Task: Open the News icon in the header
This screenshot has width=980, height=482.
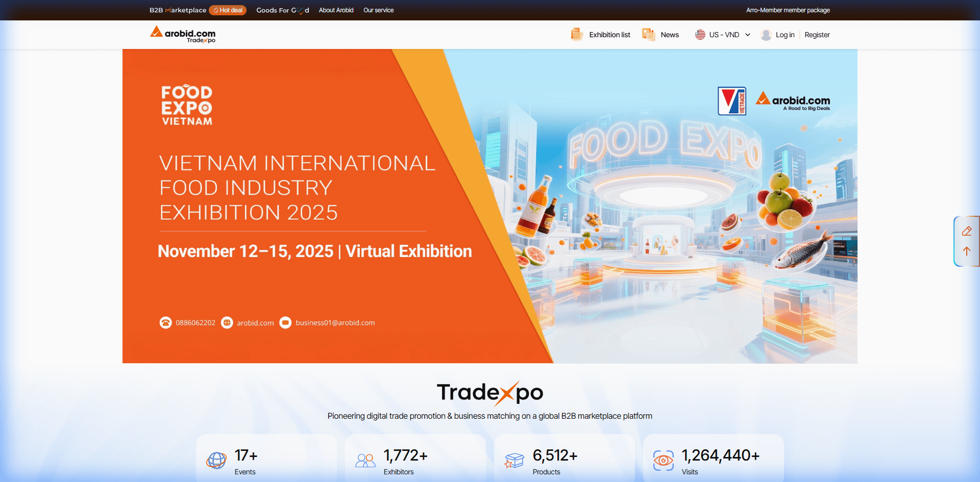Action: pyautogui.click(x=648, y=34)
